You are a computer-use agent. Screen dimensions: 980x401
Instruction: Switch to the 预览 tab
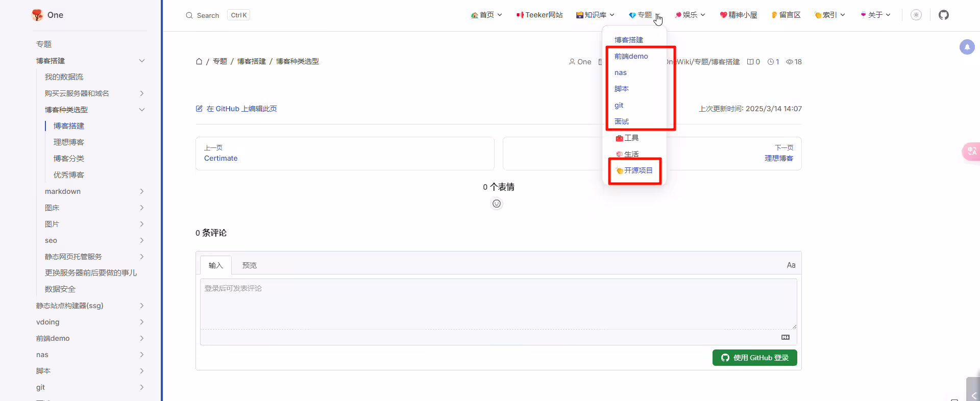tap(250, 265)
